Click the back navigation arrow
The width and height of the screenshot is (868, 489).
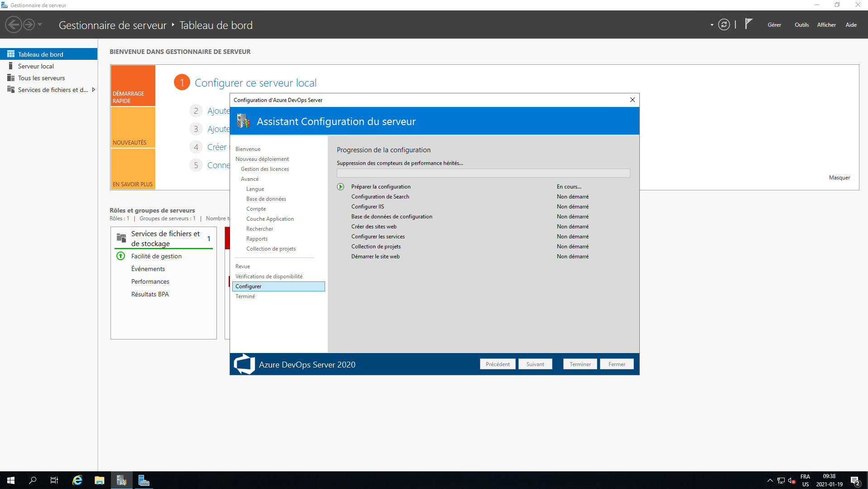[14, 24]
